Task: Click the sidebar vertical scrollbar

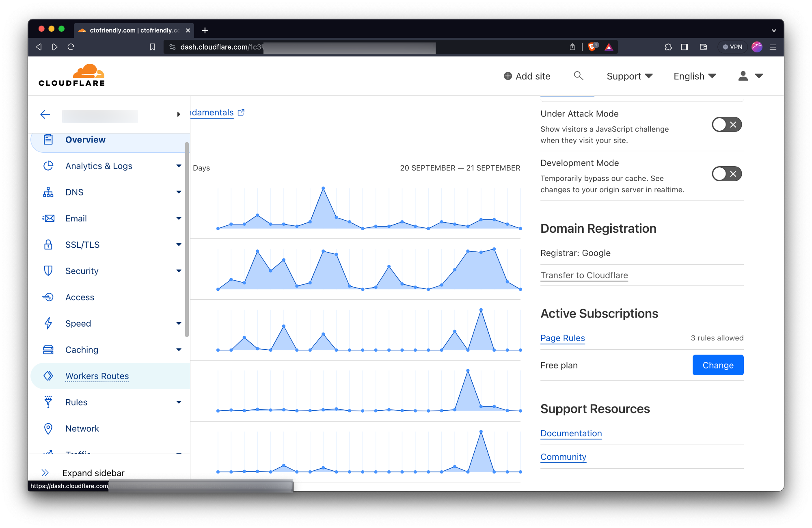Action: coord(187,240)
